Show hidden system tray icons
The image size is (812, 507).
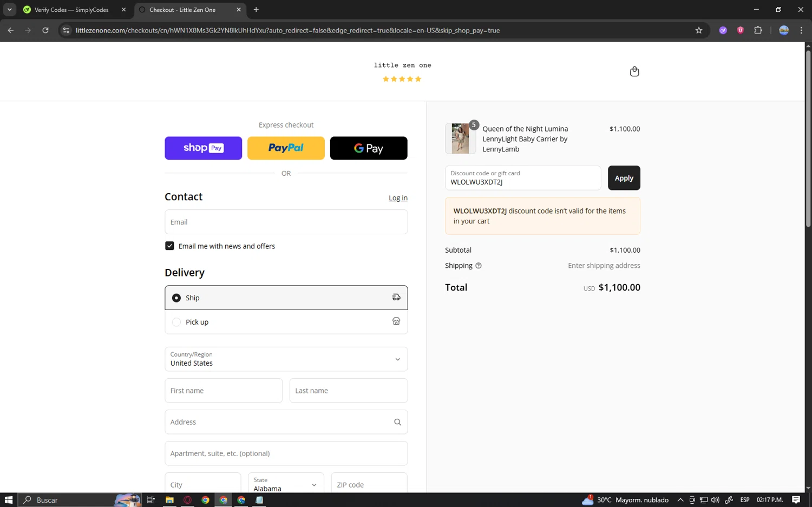680,500
